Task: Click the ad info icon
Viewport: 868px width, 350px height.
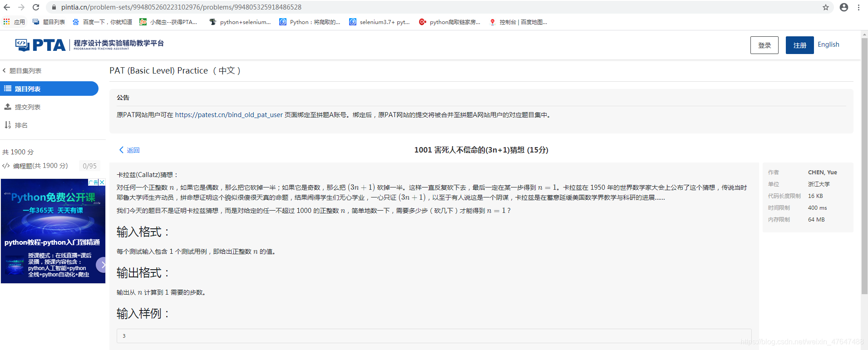Action: [x=93, y=182]
